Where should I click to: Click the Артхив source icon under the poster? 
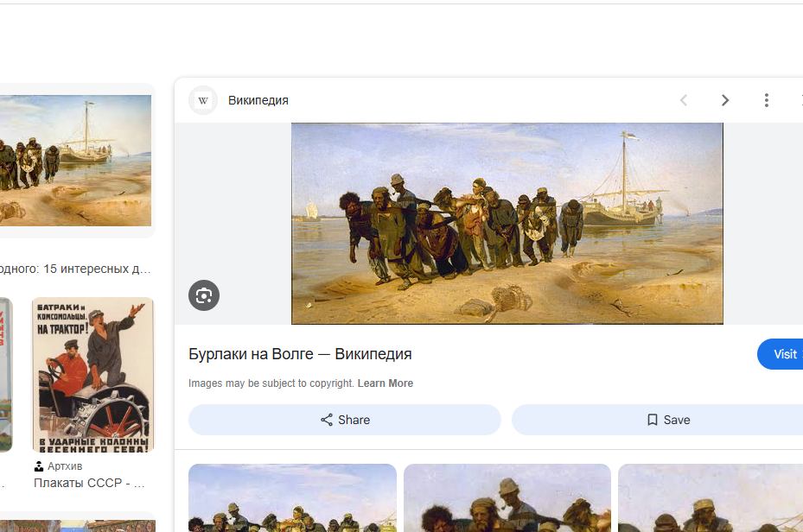coord(39,466)
